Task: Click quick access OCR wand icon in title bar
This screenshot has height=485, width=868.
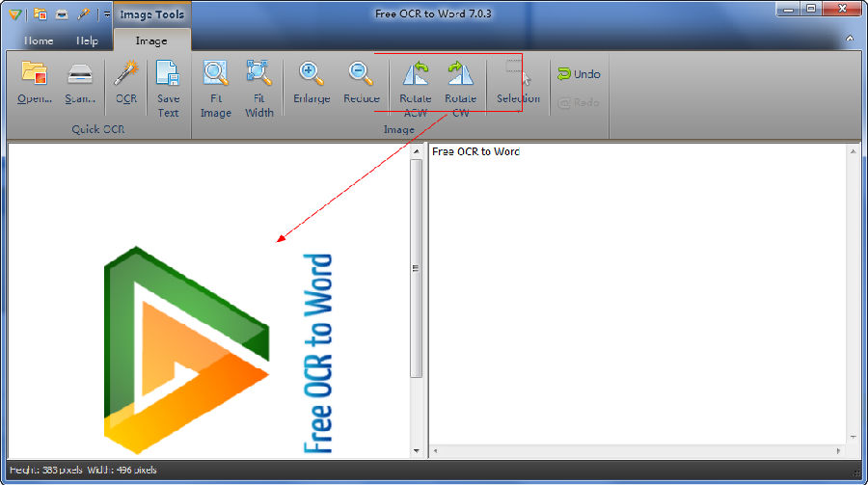Action: 84,13
